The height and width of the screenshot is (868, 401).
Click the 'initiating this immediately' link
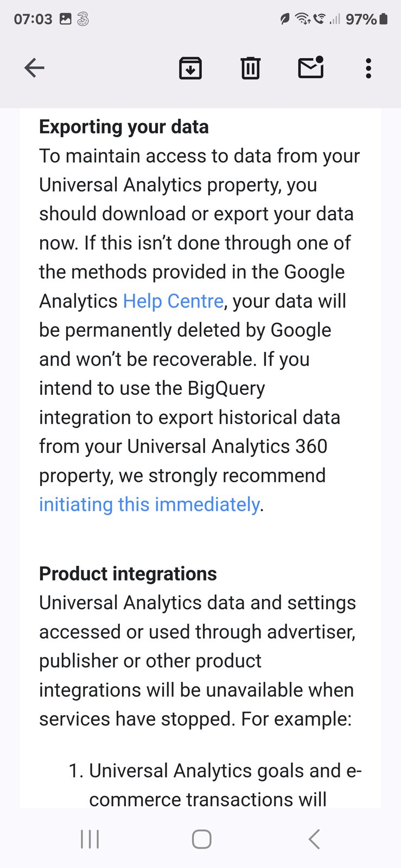click(x=149, y=505)
